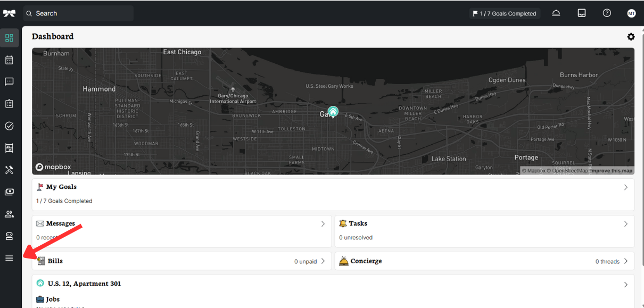644x308 pixels.
Task: Open the shelving inventory icon in sidebar
Action: (x=9, y=148)
